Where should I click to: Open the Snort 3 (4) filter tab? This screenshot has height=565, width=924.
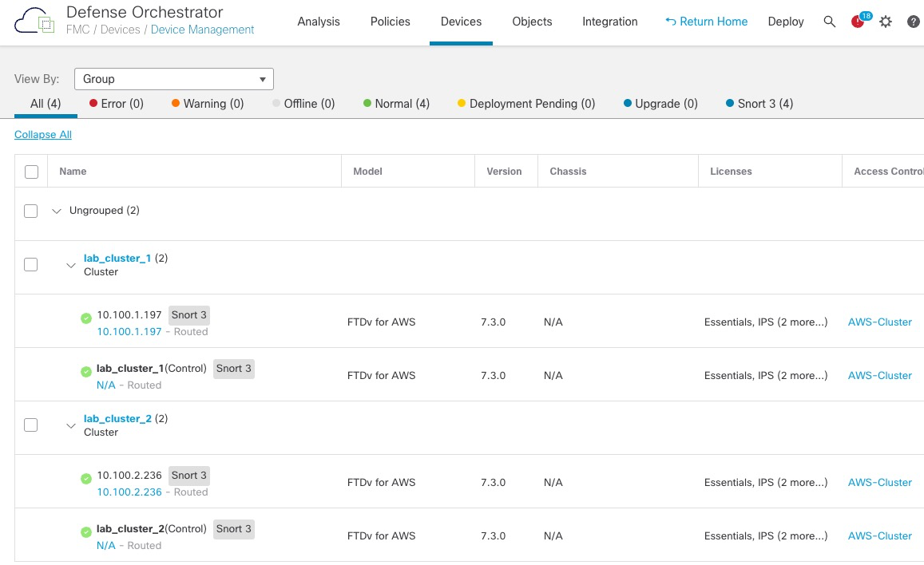pos(758,103)
